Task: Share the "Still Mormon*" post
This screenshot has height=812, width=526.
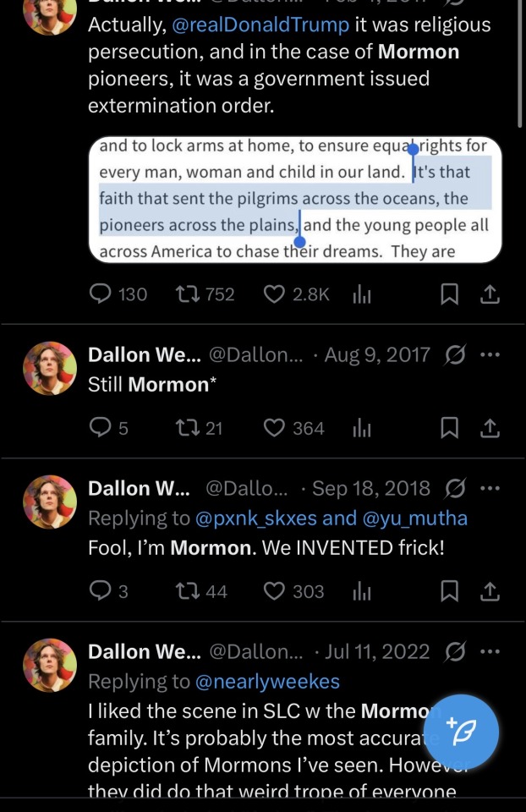Action: click(x=490, y=429)
